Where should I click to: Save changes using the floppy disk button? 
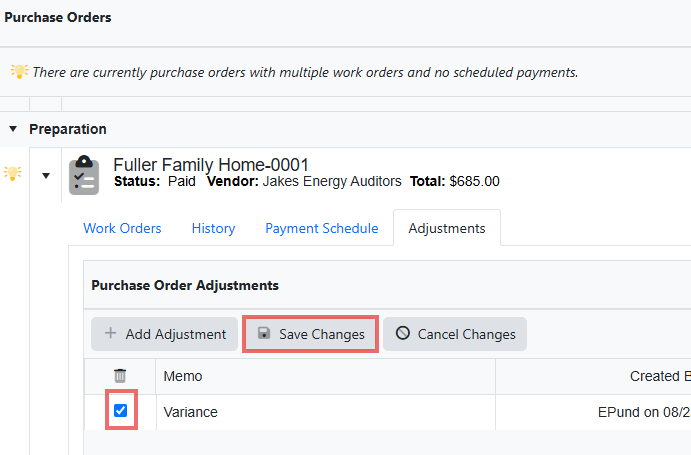click(x=310, y=334)
